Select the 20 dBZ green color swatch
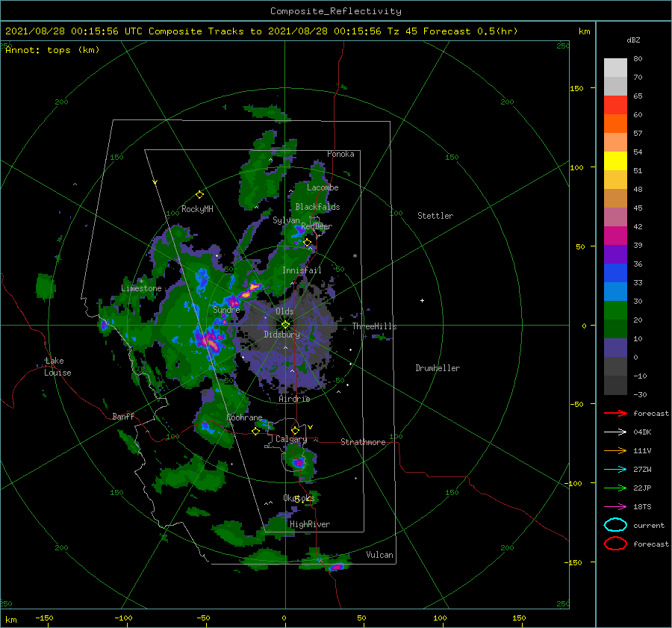Screen dimensions: 672x628 coord(615,310)
